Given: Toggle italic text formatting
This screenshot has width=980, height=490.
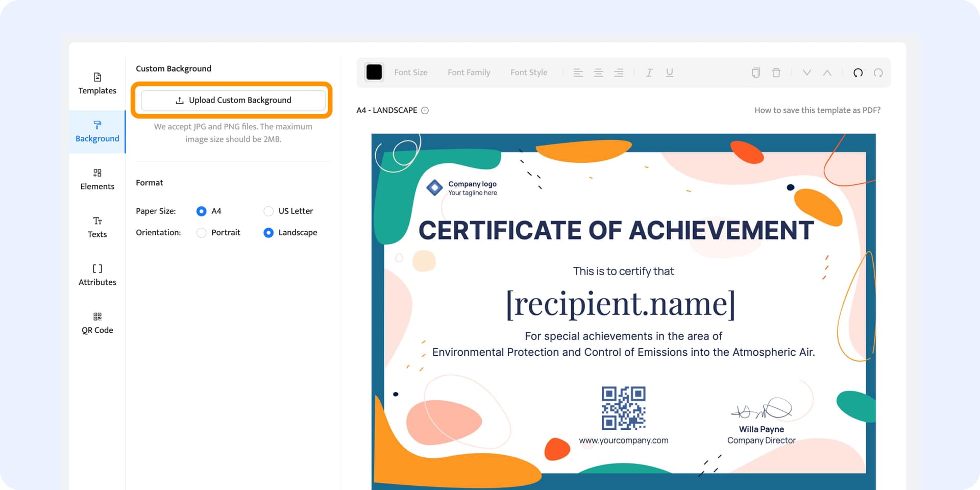Looking at the screenshot, I should pyautogui.click(x=649, y=72).
